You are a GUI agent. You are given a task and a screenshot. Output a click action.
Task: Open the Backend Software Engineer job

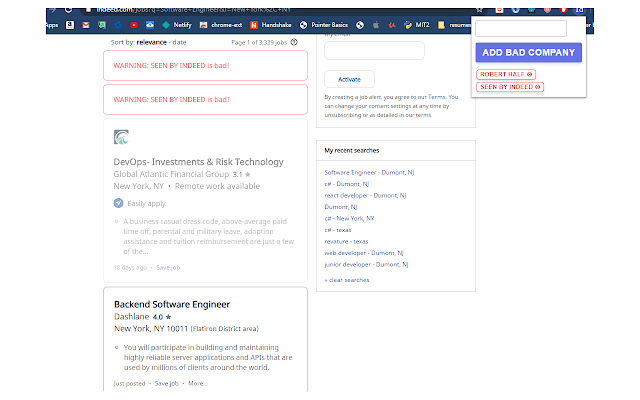click(x=172, y=304)
